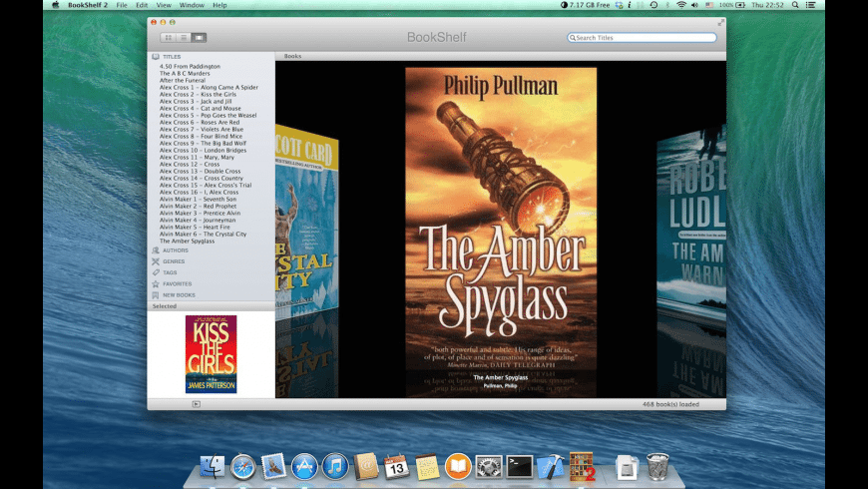Flip to the Robert Ludlum cover on right
The height and width of the screenshot is (489, 868).
pyautogui.click(x=691, y=222)
